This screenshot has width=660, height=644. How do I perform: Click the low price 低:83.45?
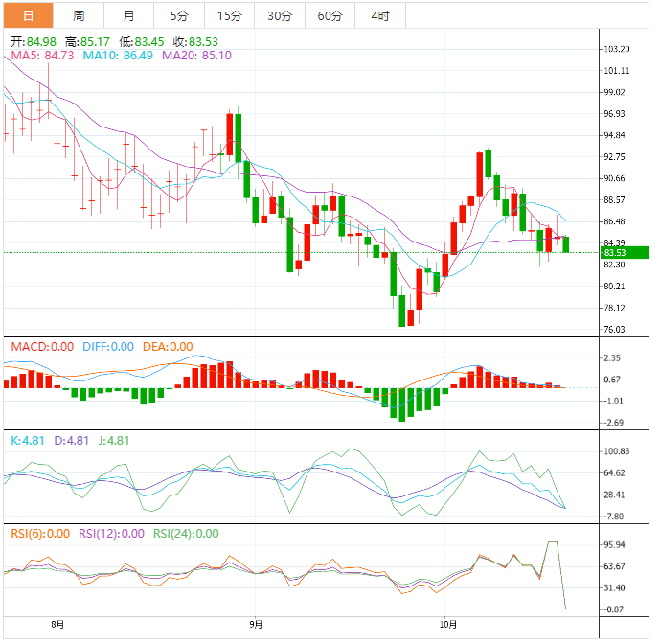click(x=142, y=42)
